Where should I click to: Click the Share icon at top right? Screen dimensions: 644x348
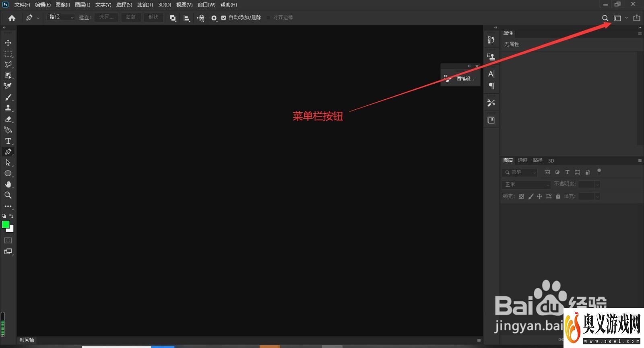637,18
